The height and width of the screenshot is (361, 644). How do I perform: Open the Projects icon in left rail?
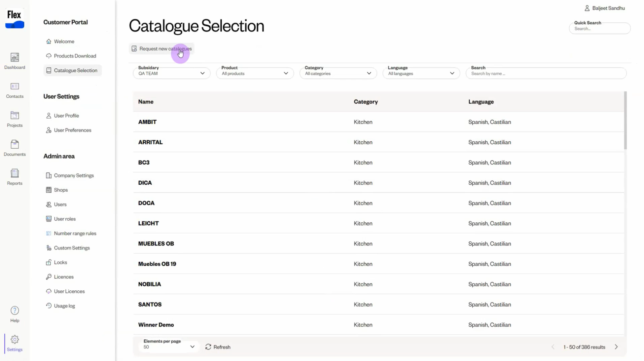pos(15,115)
